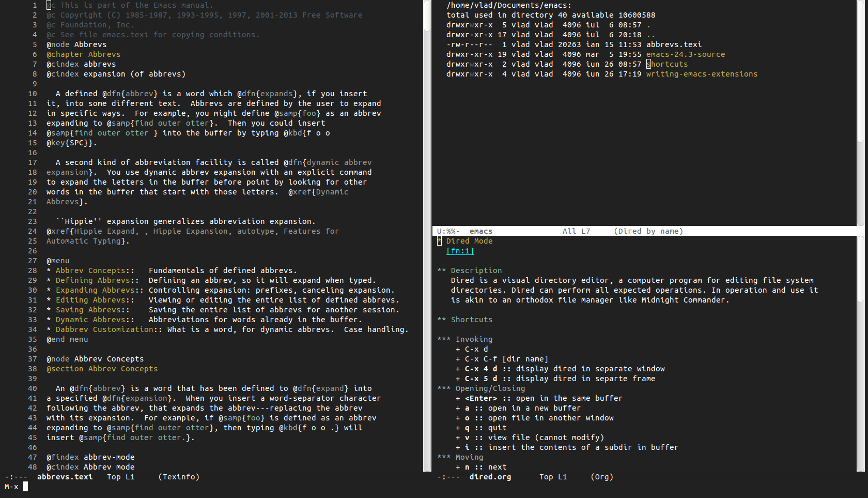The image size is (868, 498).
Task: Expand the Moving subheading
Action: pos(469,457)
